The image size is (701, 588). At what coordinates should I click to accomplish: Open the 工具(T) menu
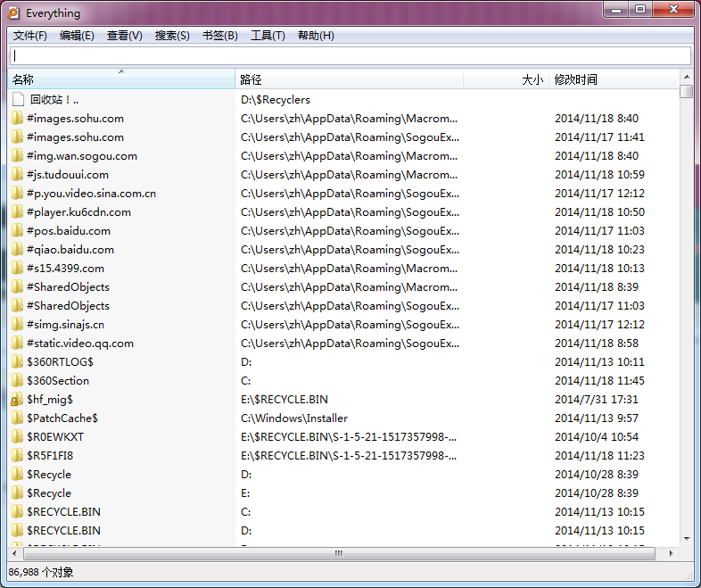point(268,36)
